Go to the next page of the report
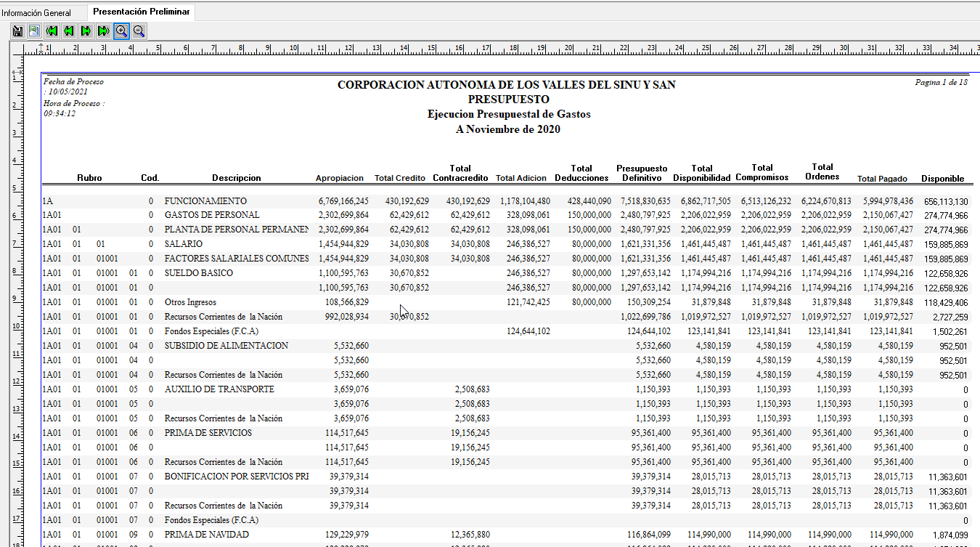 pyautogui.click(x=86, y=31)
